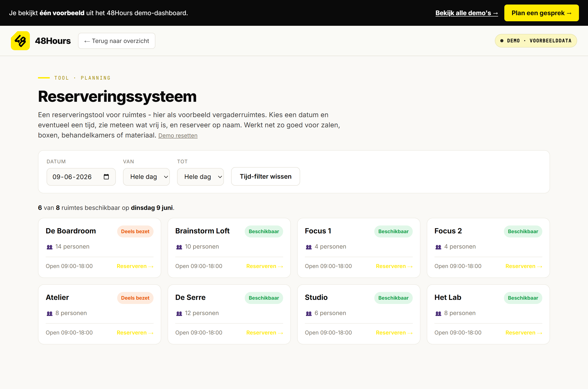Click the Reserveringssysteem heading

tap(117, 96)
